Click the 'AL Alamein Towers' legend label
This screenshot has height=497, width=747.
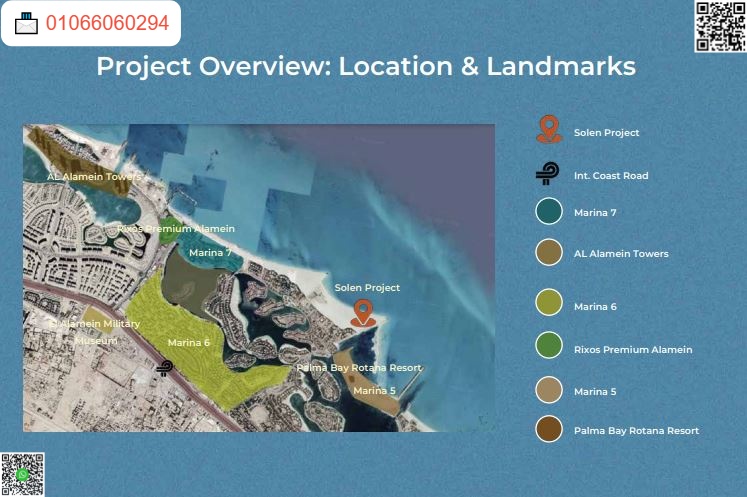pos(621,254)
